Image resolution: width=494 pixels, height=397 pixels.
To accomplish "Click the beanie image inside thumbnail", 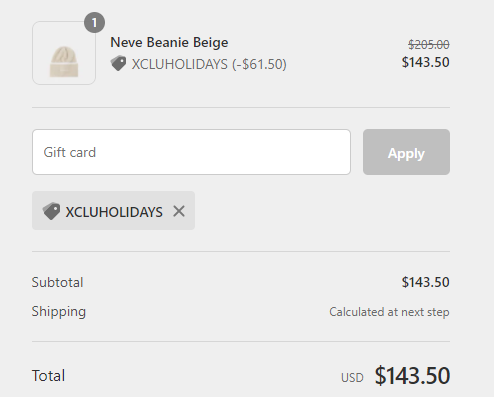I will tap(64, 62).
